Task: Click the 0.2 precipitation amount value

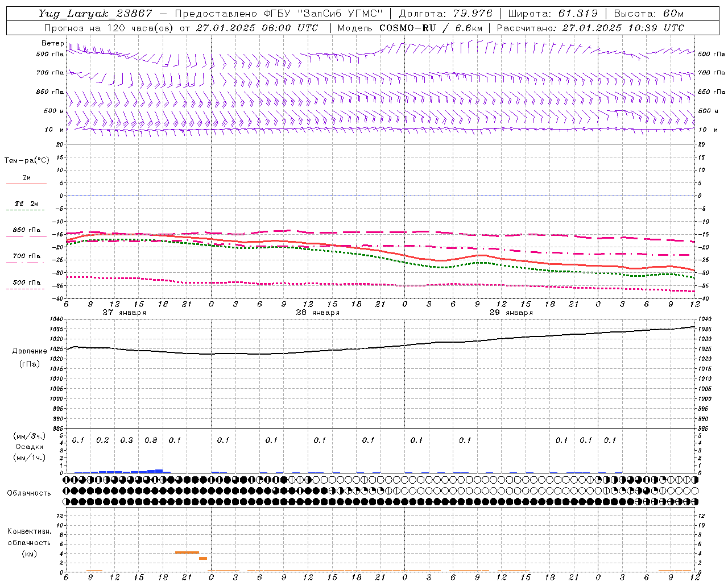Action: [102, 440]
